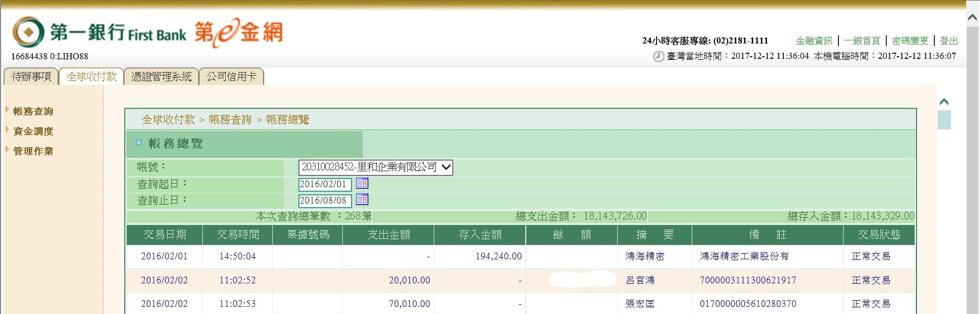Click hotline number (02)2181-1111

point(741,41)
